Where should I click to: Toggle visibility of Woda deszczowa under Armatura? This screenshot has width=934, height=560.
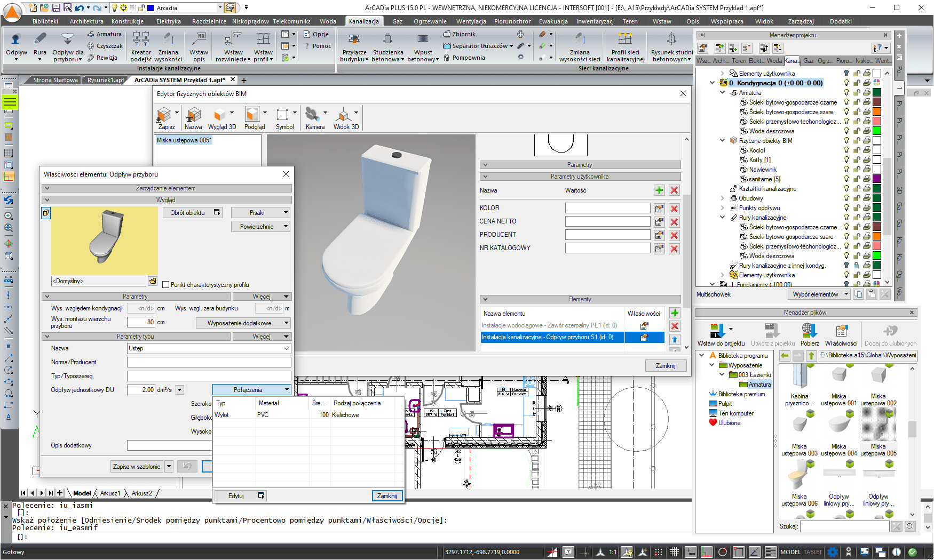point(846,131)
